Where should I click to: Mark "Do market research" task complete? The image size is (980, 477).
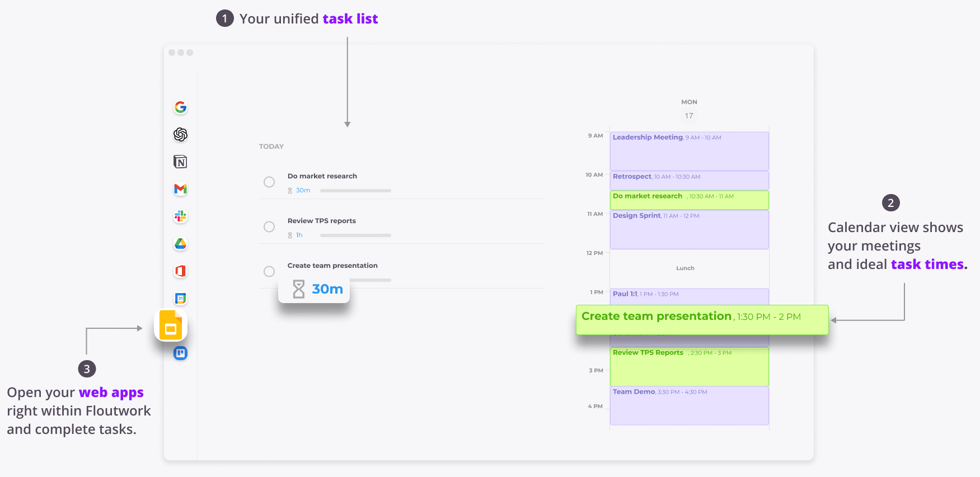tap(269, 182)
